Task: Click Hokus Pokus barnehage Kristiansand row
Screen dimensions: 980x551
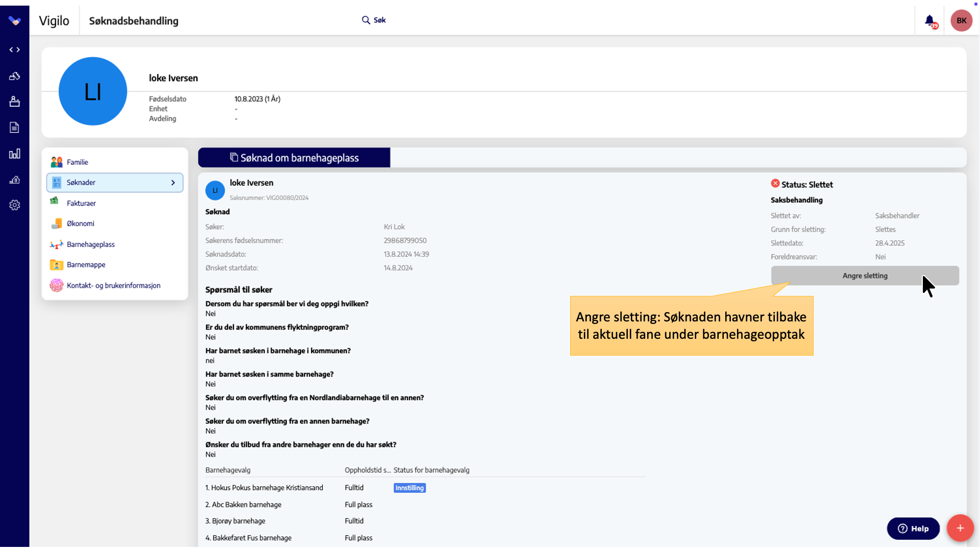Action: (425, 488)
